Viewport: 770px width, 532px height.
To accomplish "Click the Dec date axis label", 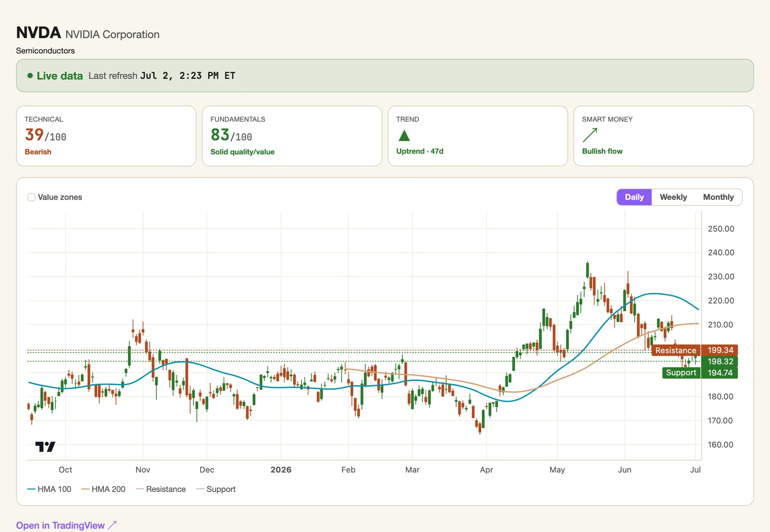I will pyautogui.click(x=207, y=470).
